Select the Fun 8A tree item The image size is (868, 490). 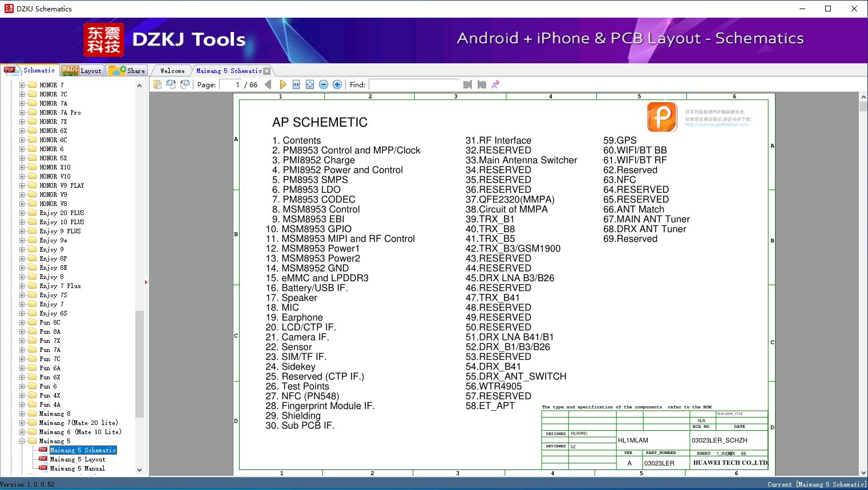click(50, 331)
